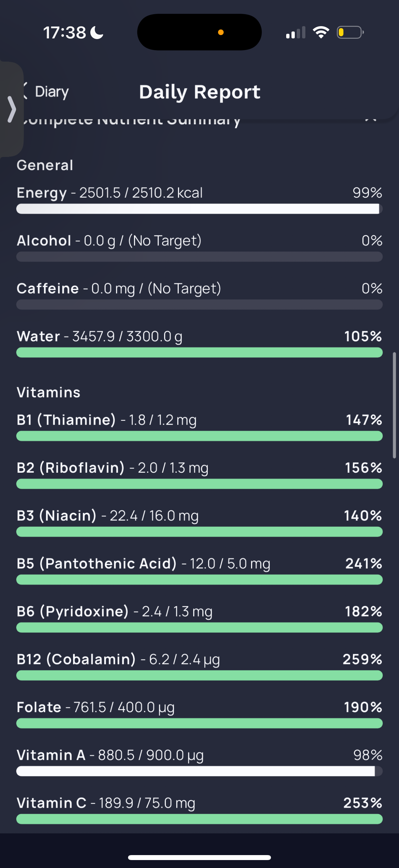Tap the 17:38 clock in status bar
This screenshot has width=399, height=868.
[x=65, y=33]
